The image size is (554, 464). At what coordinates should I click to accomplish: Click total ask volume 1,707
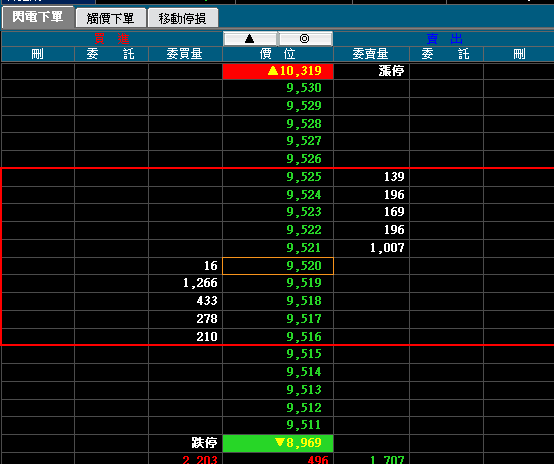point(387,459)
